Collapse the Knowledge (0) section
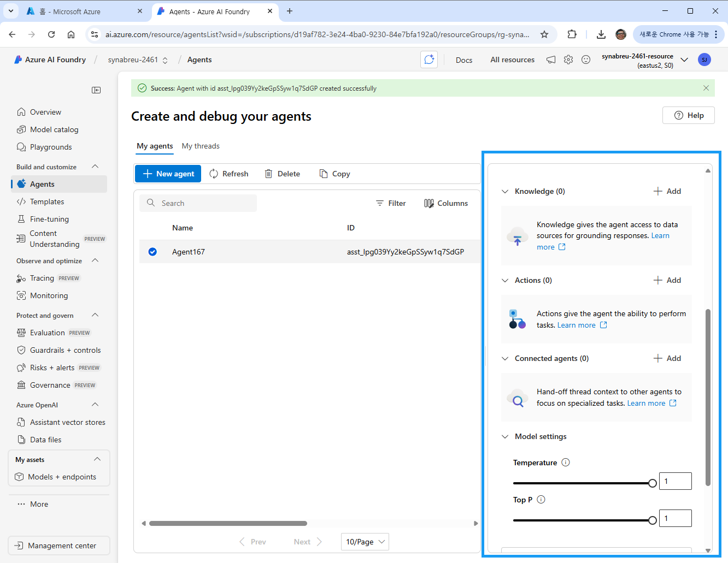This screenshot has height=563, width=728. [x=505, y=191]
